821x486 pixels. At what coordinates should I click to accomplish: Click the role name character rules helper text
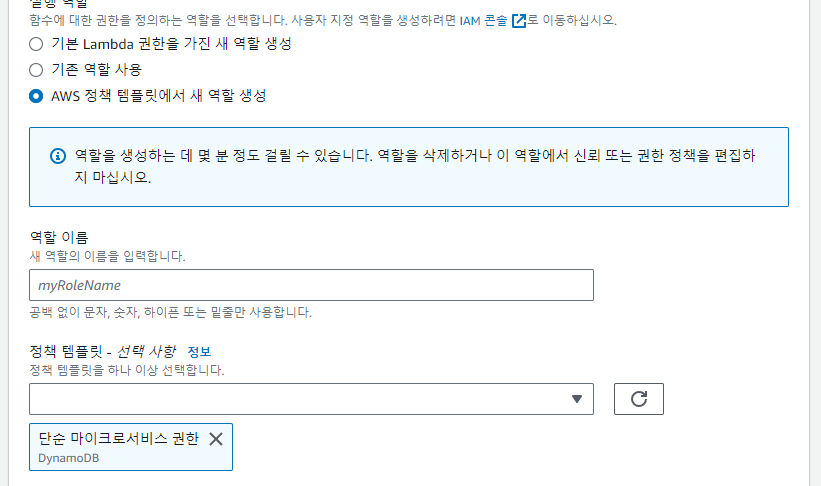171,312
